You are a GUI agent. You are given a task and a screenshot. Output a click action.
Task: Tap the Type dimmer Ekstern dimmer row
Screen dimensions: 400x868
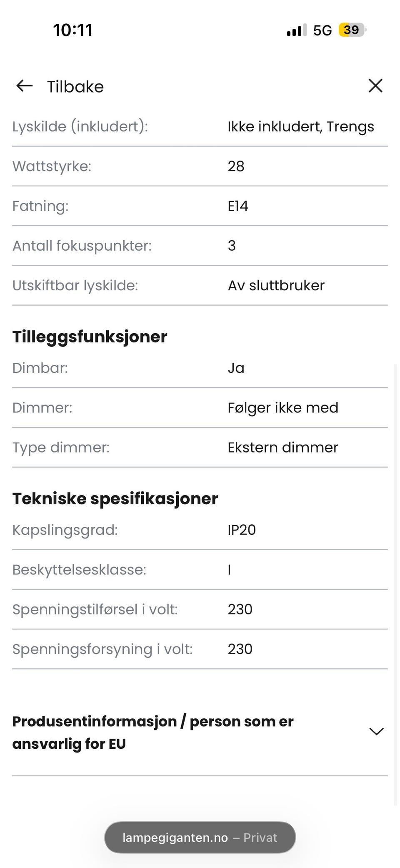click(200, 447)
